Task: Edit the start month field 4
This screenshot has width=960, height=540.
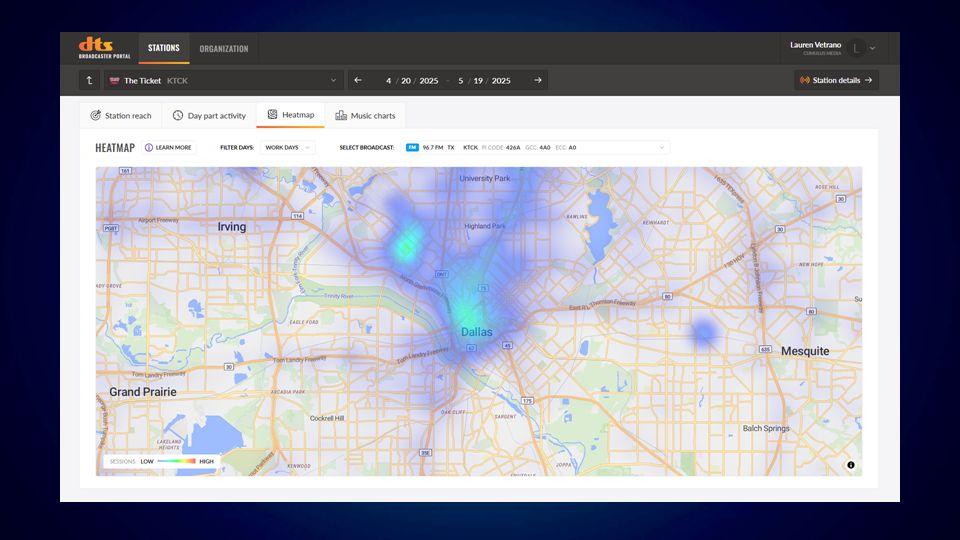Action: 388,81
